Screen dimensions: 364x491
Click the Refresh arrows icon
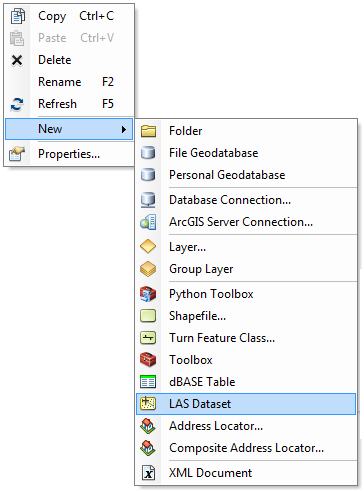tap(17, 104)
